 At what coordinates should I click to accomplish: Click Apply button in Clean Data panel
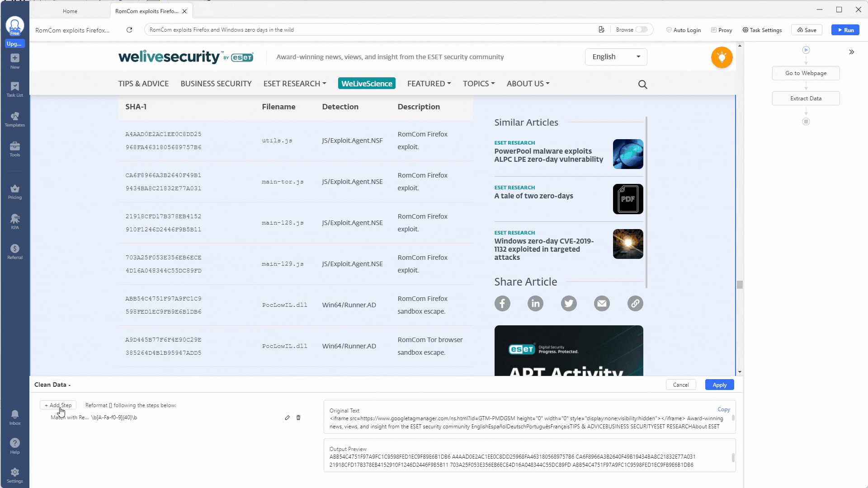[x=720, y=385]
